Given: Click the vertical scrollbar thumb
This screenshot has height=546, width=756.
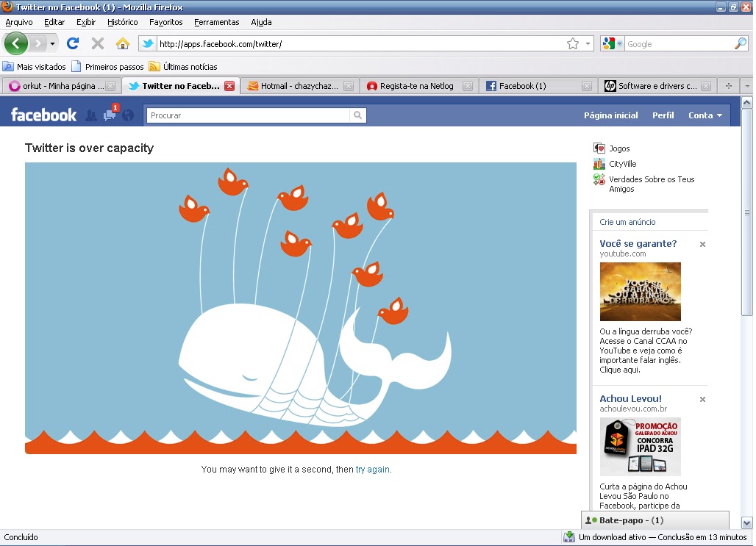Looking at the screenshot, I should click(x=747, y=212).
